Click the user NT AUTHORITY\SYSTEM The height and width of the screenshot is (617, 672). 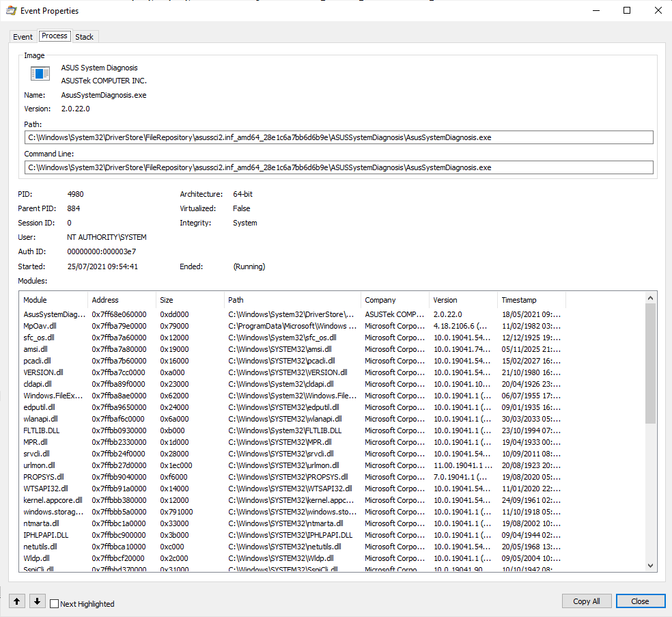click(x=107, y=236)
